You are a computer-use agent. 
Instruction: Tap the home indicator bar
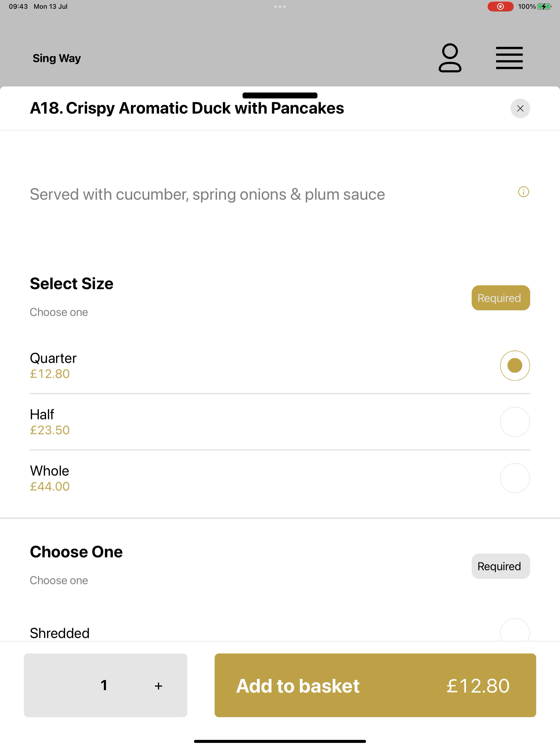[x=280, y=741]
